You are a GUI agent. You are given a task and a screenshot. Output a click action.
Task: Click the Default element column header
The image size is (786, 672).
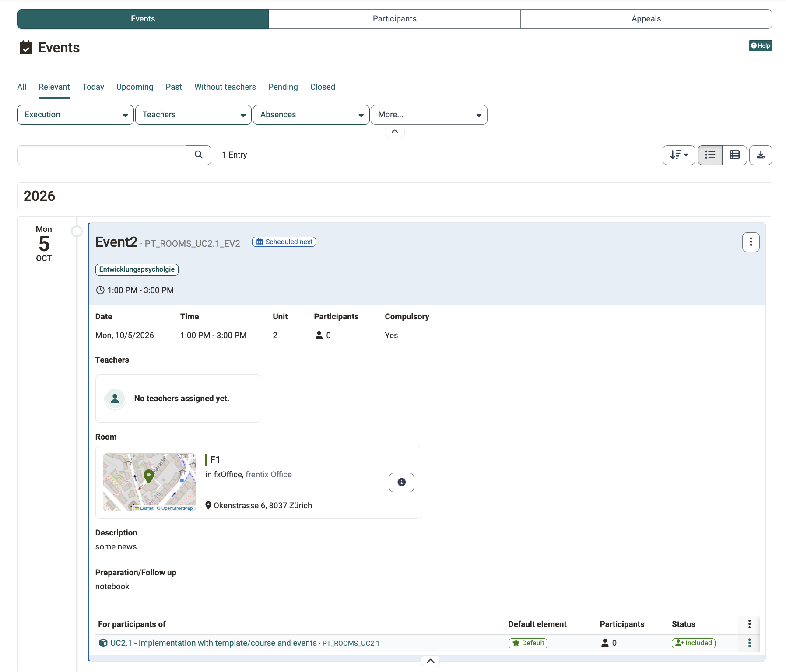click(537, 624)
